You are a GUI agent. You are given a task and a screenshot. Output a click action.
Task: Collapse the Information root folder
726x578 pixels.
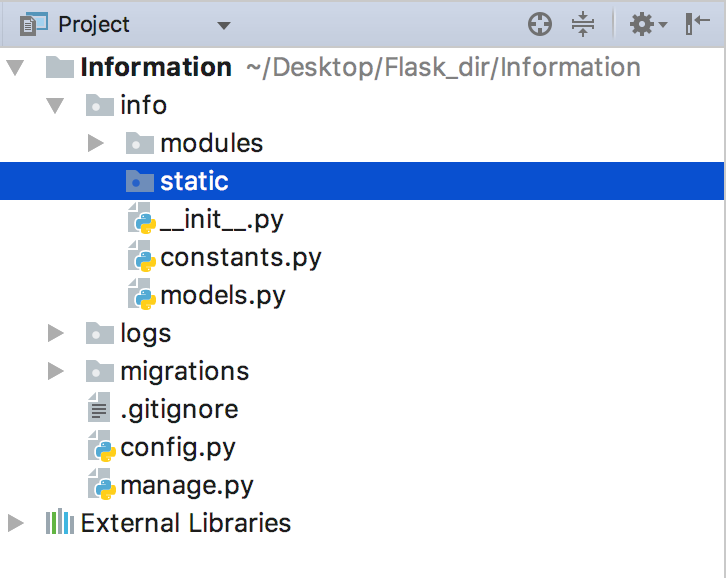pos(15,68)
